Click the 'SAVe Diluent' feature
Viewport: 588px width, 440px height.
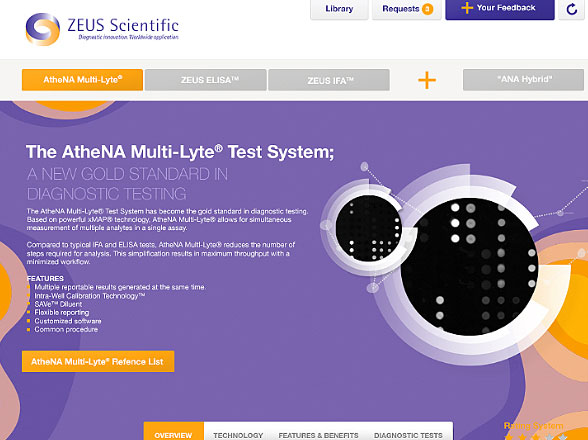point(58,304)
